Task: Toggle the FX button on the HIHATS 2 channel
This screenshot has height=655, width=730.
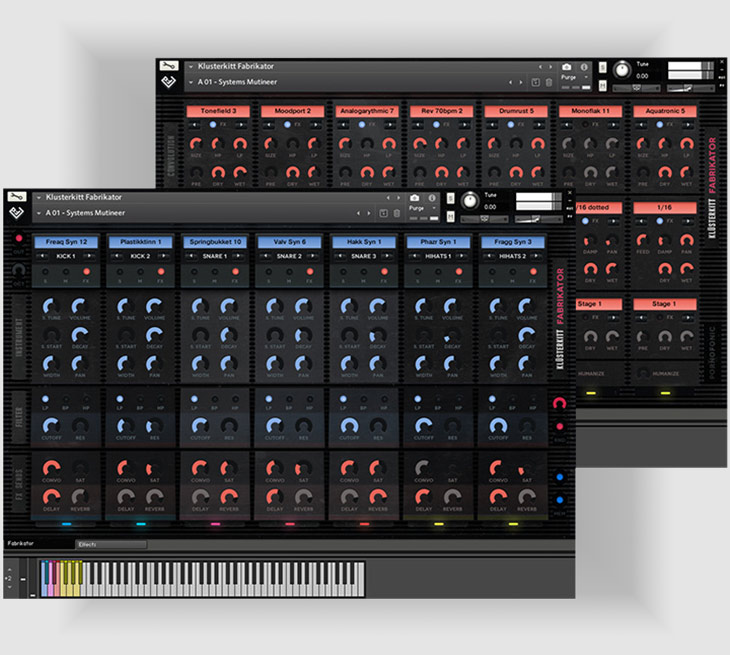Action: pos(534,271)
